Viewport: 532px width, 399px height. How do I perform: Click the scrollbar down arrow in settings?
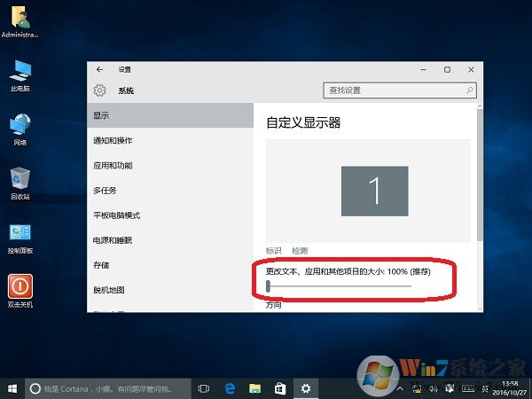(x=480, y=309)
